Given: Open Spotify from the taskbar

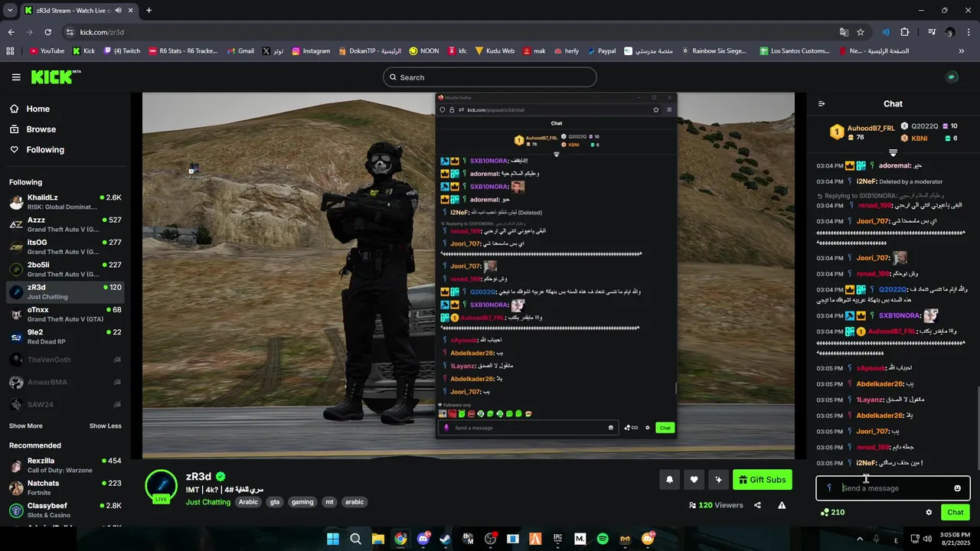Looking at the screenshot, I should coord(603,539).
